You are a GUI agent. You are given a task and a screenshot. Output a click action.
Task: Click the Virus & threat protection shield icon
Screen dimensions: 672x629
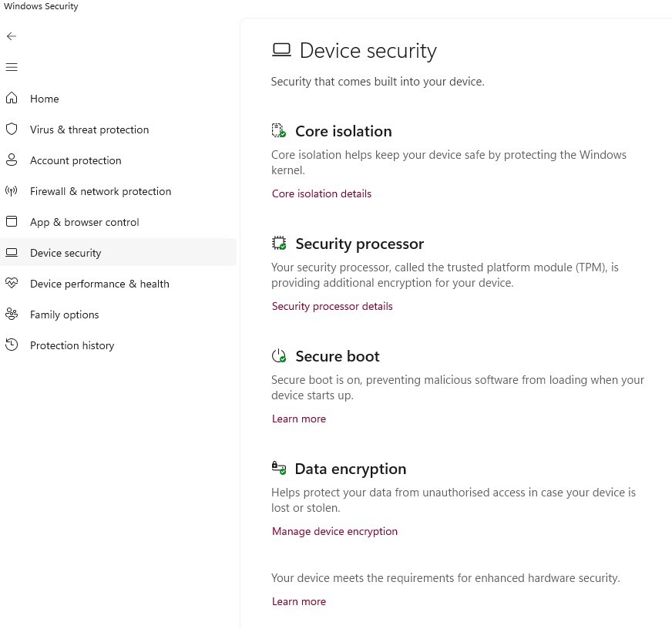12,129
